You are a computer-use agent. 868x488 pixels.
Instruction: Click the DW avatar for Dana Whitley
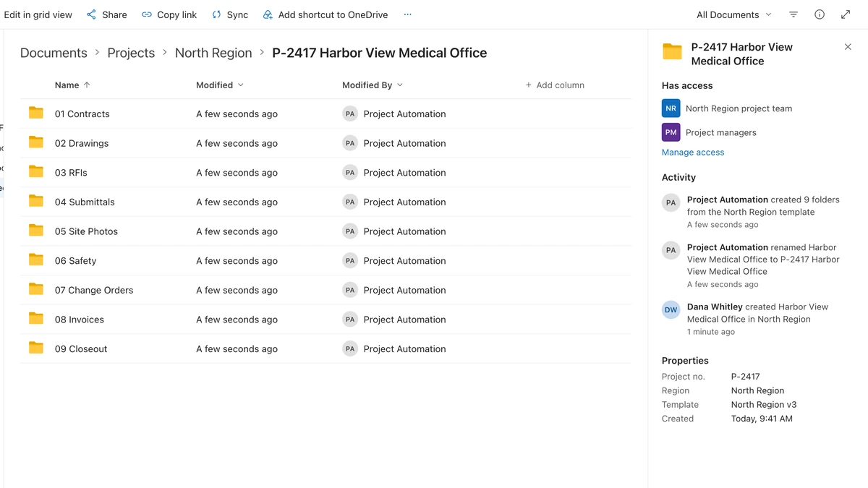tap(671, 309)
